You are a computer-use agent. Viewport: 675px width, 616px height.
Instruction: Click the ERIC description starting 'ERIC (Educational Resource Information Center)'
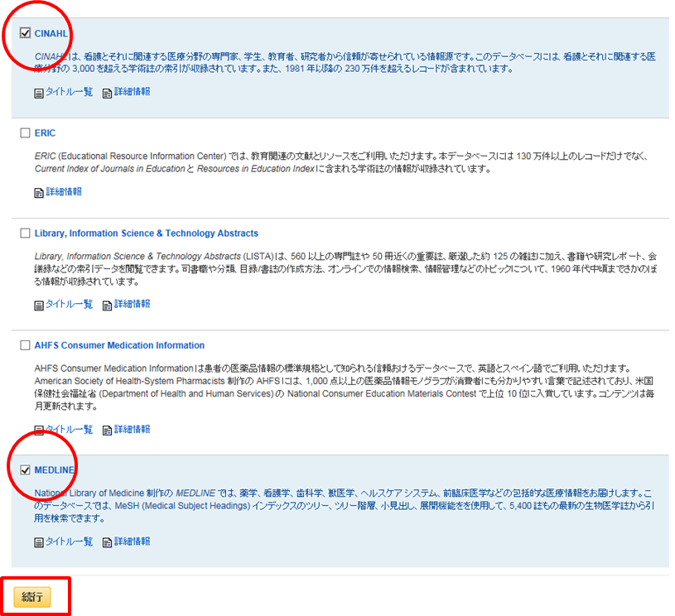341,162
